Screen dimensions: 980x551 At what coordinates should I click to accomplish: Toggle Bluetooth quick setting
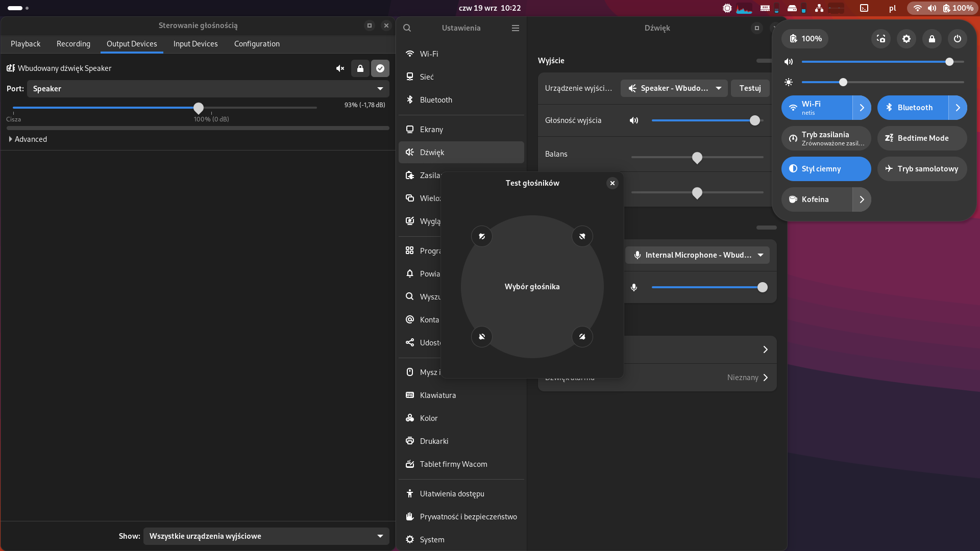[913, 108]
